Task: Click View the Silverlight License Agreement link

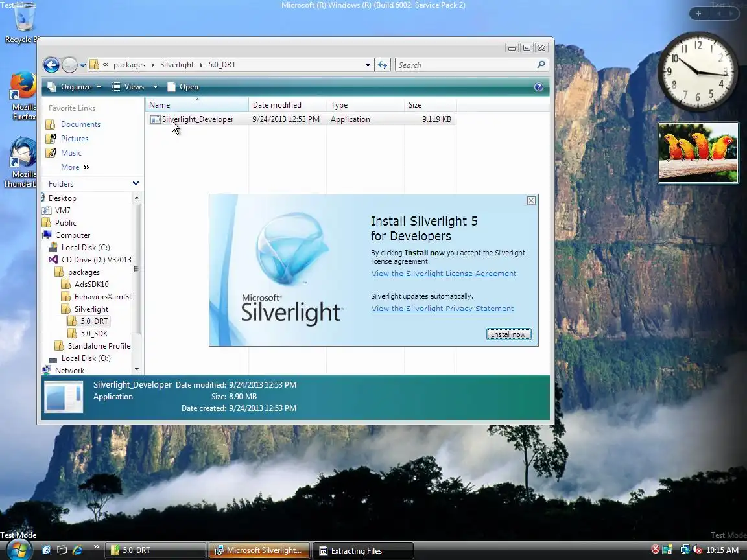Action: click(x=444, y=274)
